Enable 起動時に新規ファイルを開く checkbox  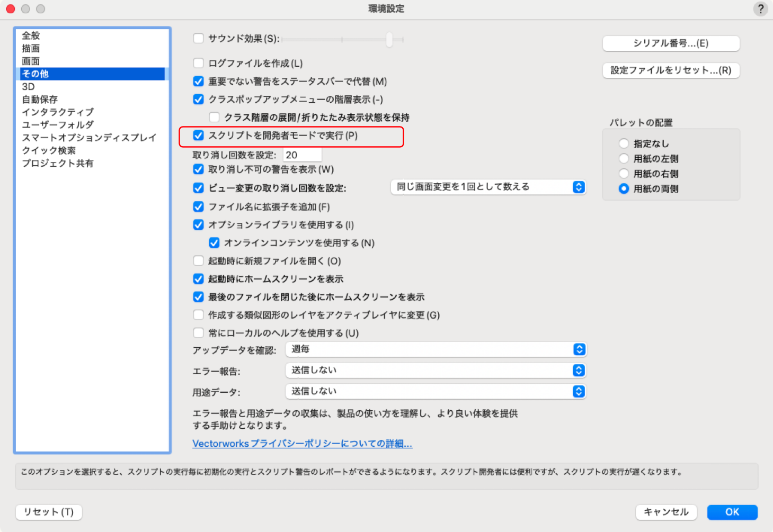tap(199, 260)
